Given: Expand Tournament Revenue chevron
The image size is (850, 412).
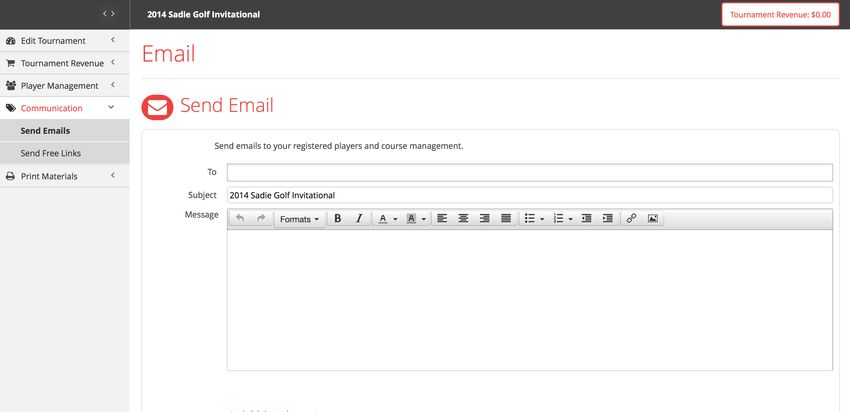Looking at the screenshot, I should pos(112,62).
